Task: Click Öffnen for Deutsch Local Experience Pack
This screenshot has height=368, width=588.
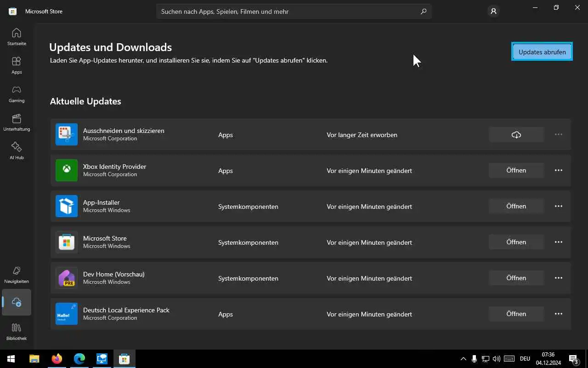Action: click(x=516, y=314)
